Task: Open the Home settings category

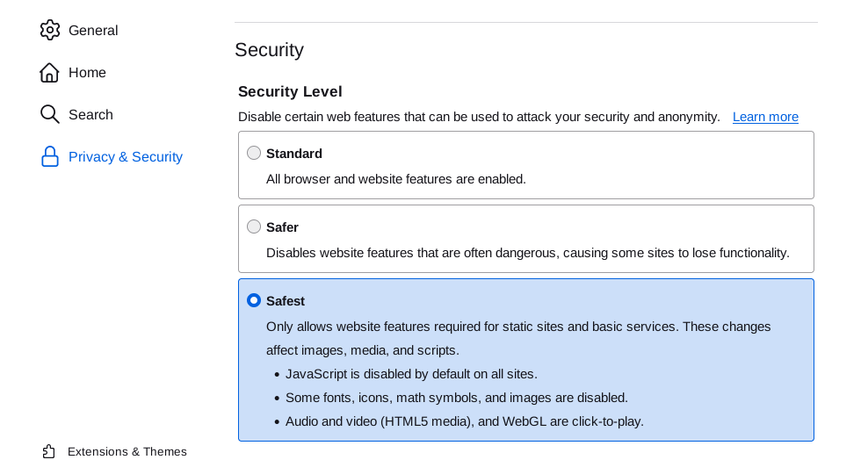Action: (x=87, y=73)
